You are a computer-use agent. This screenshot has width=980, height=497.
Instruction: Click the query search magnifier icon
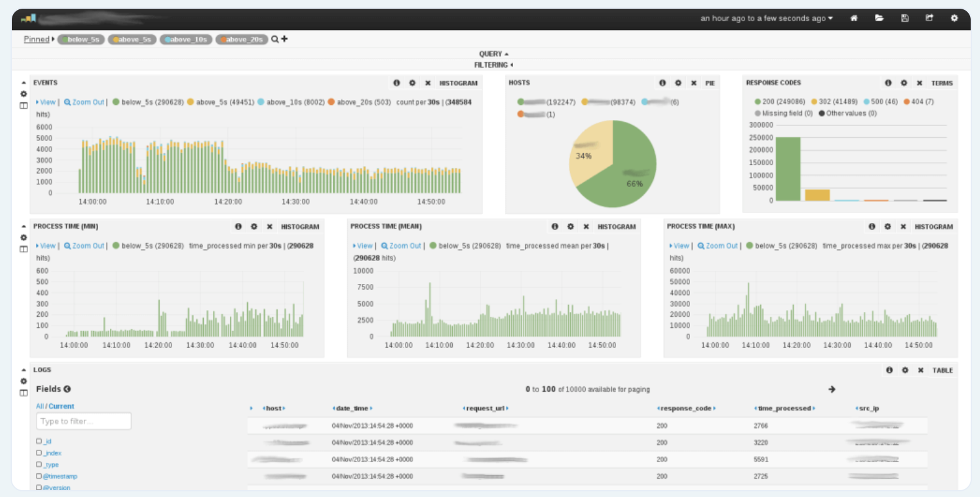(274, 39)
